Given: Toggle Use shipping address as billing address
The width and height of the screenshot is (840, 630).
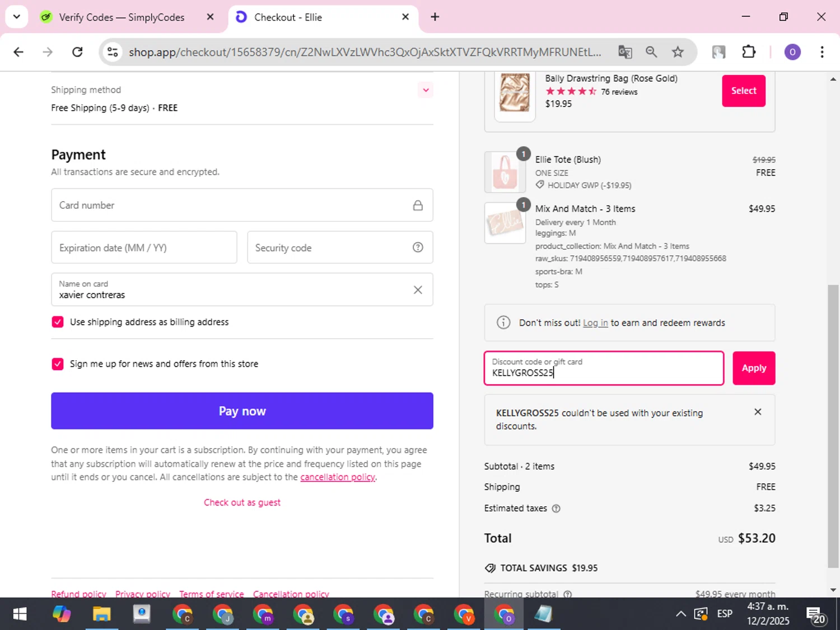Looking at the screenshot, I should pos(58,321).
